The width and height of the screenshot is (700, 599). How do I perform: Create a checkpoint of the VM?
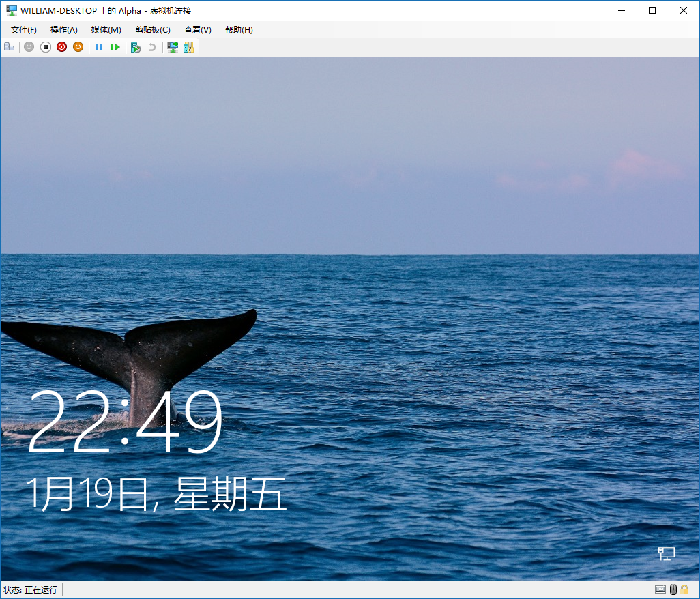[x=135, y=46]
